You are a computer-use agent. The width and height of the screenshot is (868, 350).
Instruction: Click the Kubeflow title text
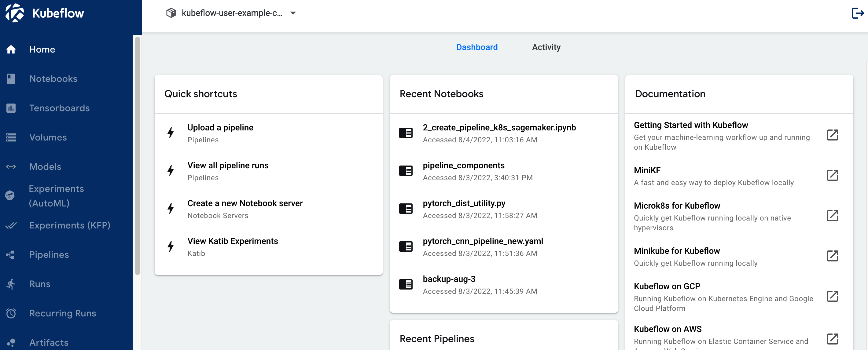tap(58, 13)
